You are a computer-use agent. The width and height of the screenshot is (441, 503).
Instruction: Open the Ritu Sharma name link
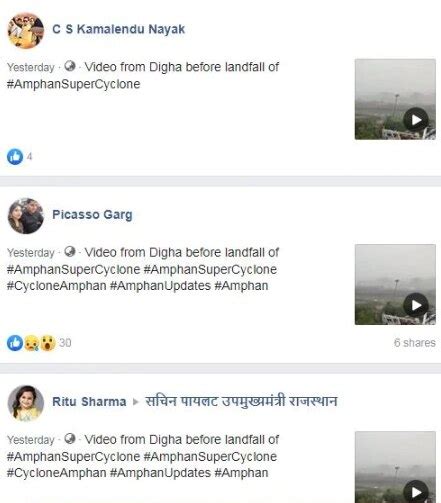(x=89, y=402)
